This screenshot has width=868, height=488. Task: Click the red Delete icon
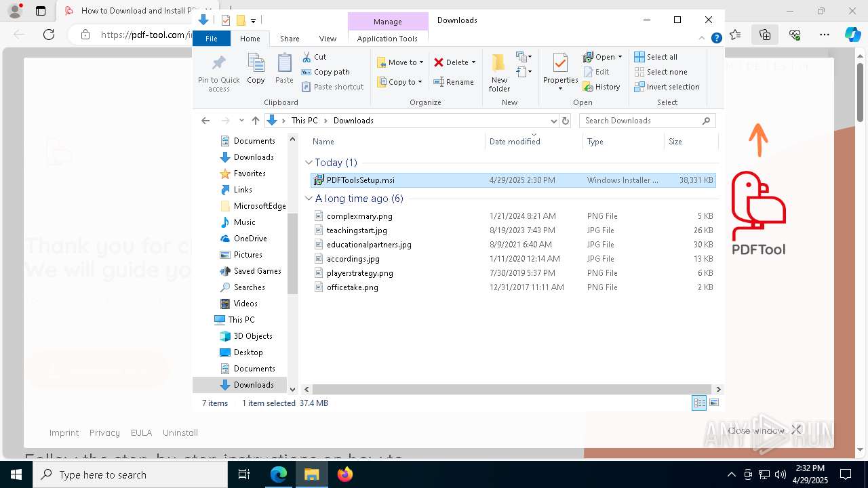tap(439, 62)
